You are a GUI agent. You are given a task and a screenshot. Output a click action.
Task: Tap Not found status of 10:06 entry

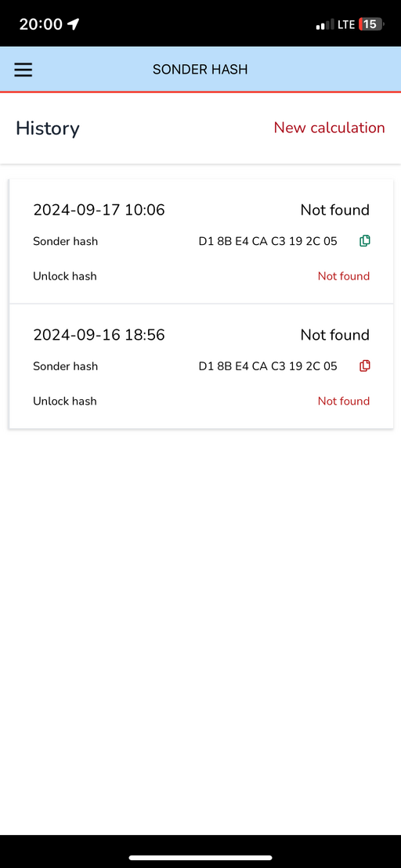pyautogui.click(x=334, y=210)
